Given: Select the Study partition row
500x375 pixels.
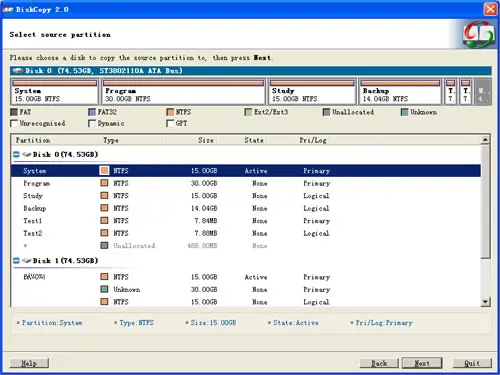Looking at the screenshot, I should coord(246,195).
